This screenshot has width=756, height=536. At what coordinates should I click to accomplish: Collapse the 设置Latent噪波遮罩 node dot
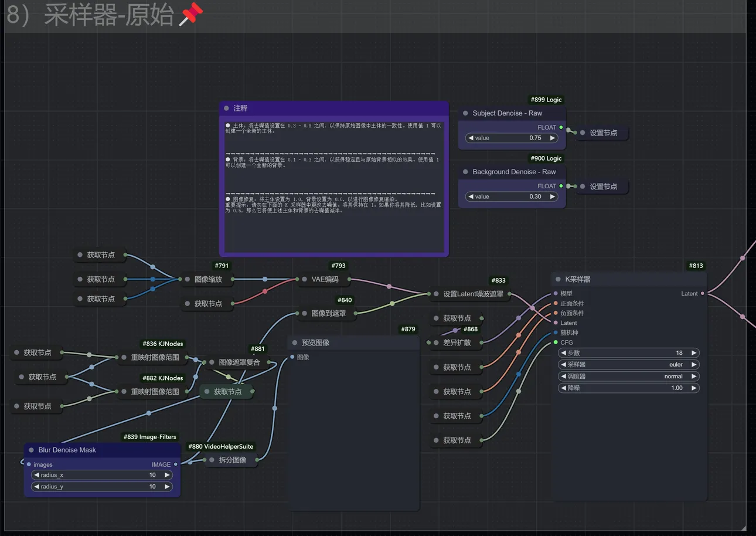tap(436, 294)
